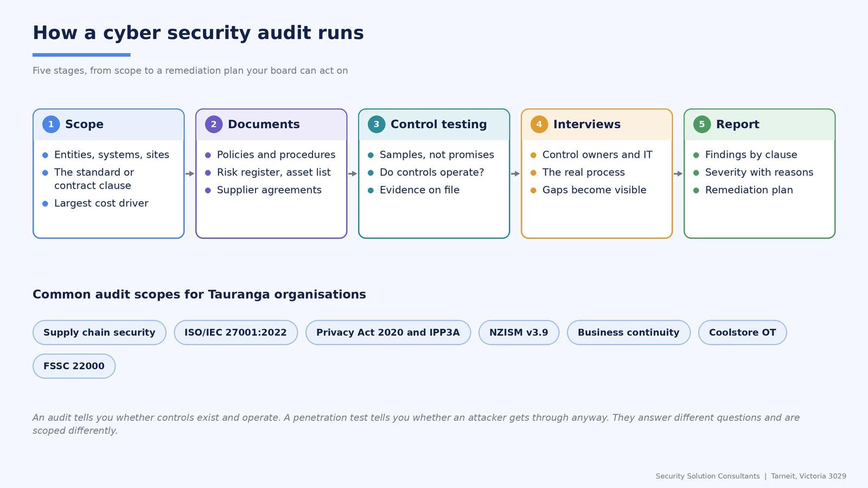Click the number 3 badge beside Control testing

pos(376,124)
